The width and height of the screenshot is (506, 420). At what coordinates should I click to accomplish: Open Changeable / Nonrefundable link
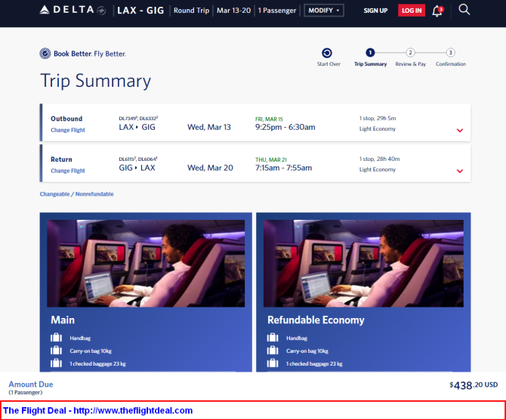pyautogui.click(x=76, y=194)
